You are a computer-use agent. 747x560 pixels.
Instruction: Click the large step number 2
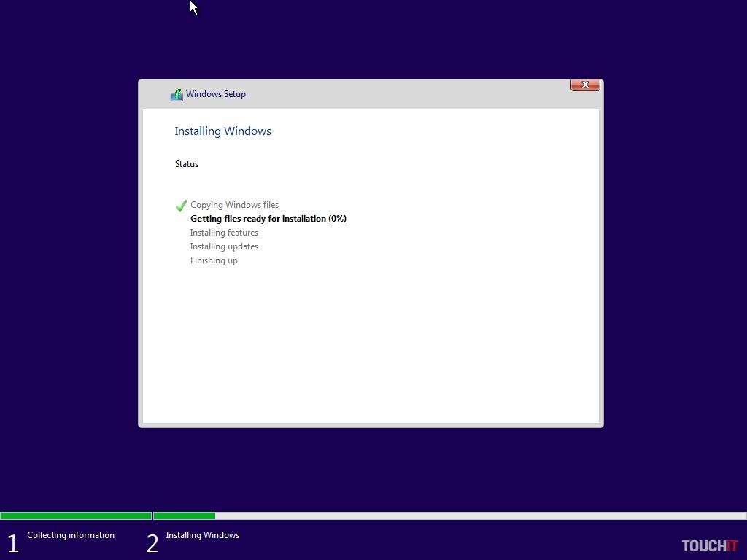coord(152,543)
